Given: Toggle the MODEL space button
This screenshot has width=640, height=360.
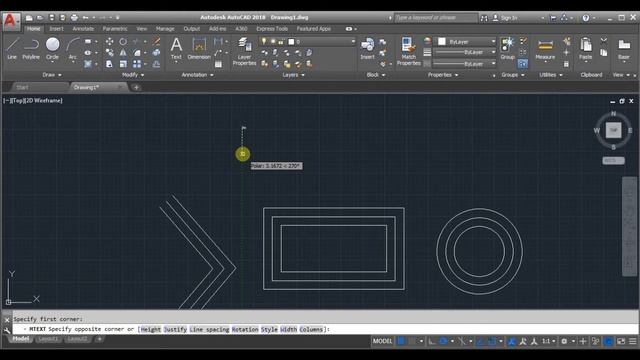Looking at the screenshot, I should [x=382, y=341].
